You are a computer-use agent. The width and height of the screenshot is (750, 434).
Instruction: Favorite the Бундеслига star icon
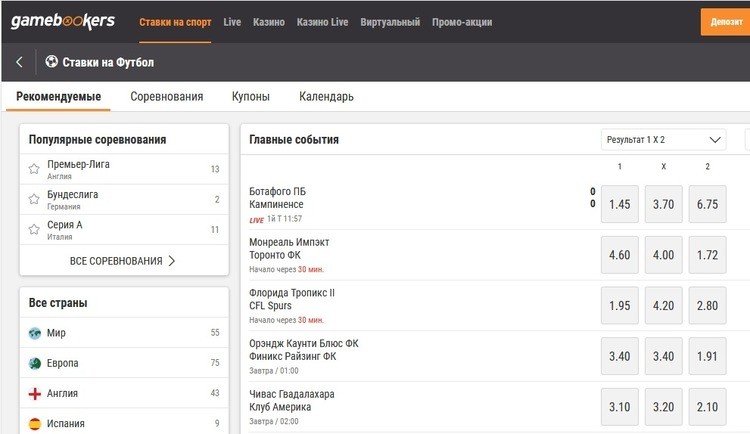tap(34, 199)
